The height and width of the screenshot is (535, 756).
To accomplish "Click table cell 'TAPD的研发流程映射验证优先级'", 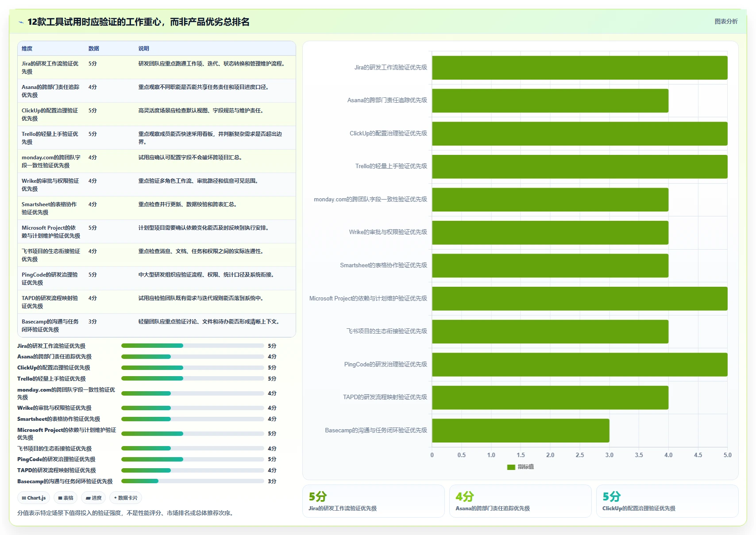I will click(50, 302).
